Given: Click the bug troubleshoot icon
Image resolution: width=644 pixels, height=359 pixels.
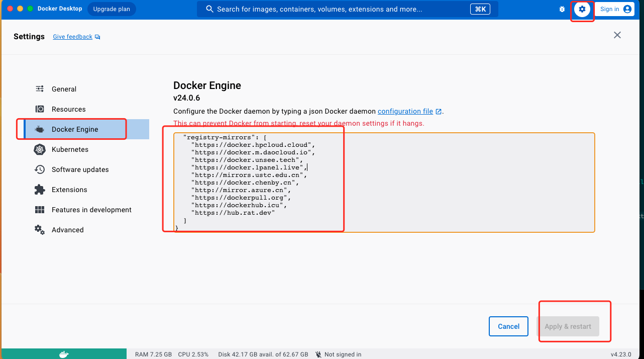Looking at the screenshot, I should click(562, 9).
